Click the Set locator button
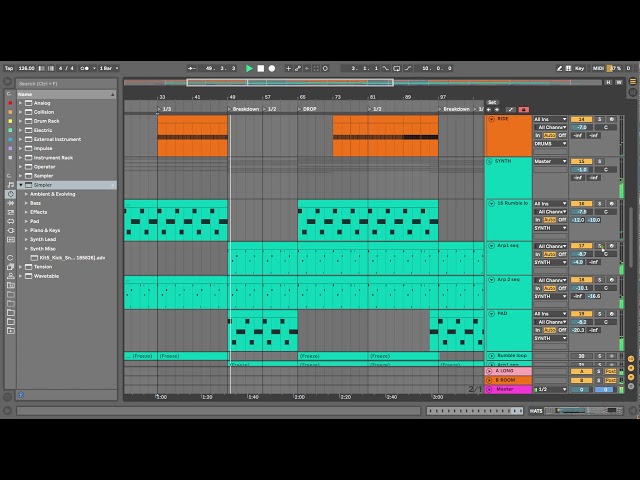 point(492,102)
